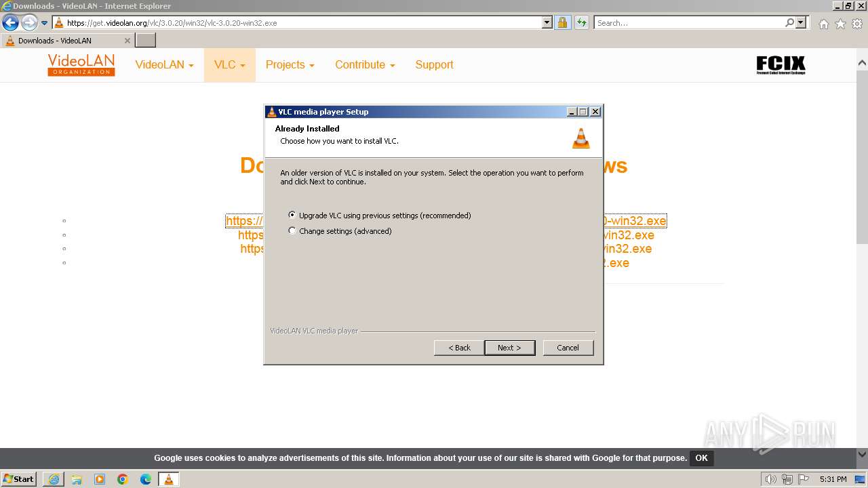Expand the Projects menu
This screenshot has height=488, width=868.
click(290, 65)
